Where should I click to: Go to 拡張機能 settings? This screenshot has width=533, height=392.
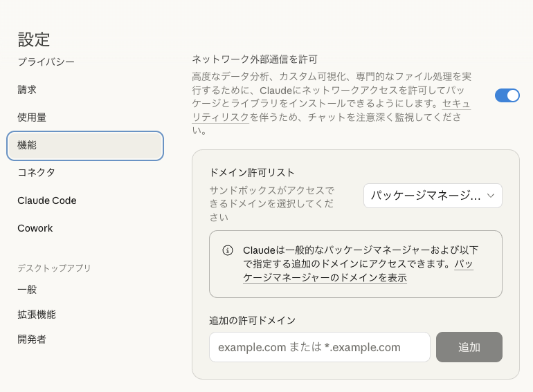(x=37, y=315)
